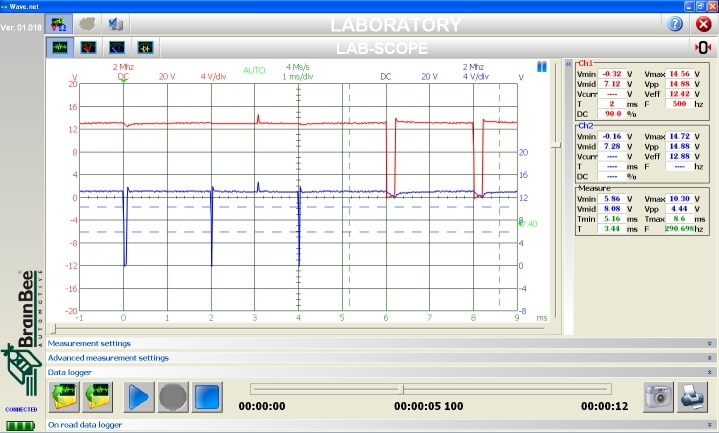Click the BrainBee Automotive logo

tap(23, 333)
